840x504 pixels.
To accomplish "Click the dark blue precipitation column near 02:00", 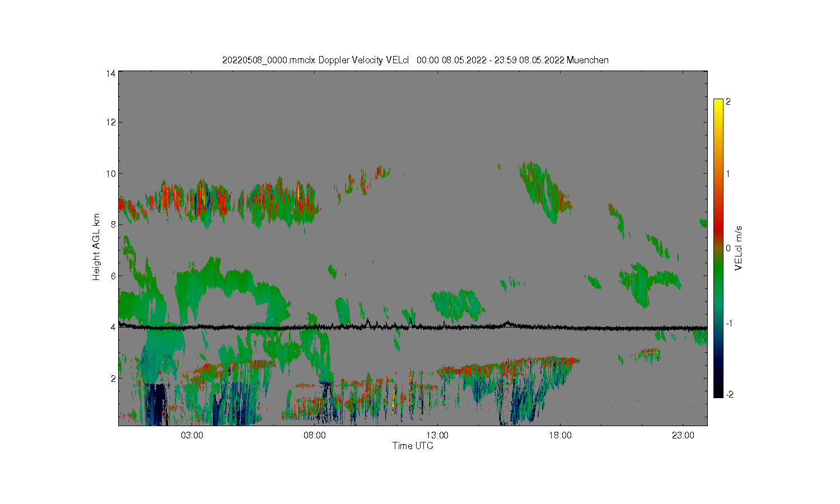I will click(x=156, y=404).
